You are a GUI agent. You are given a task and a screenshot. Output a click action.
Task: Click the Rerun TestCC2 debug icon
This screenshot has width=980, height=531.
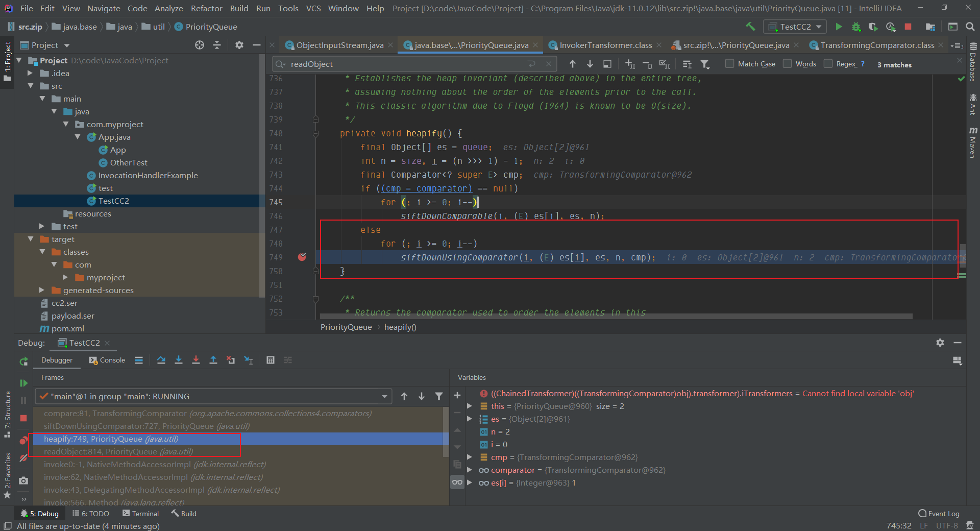(23, 361)
